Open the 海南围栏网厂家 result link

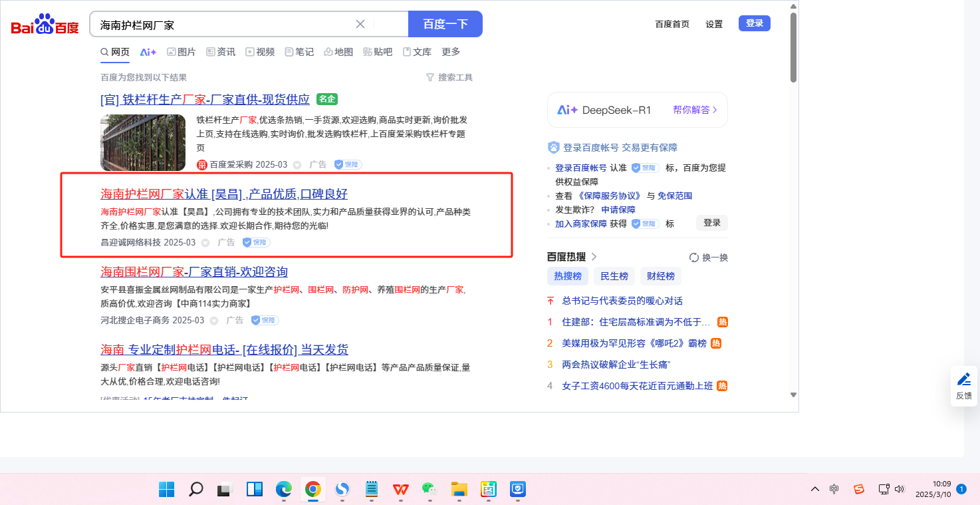[193, 271]
